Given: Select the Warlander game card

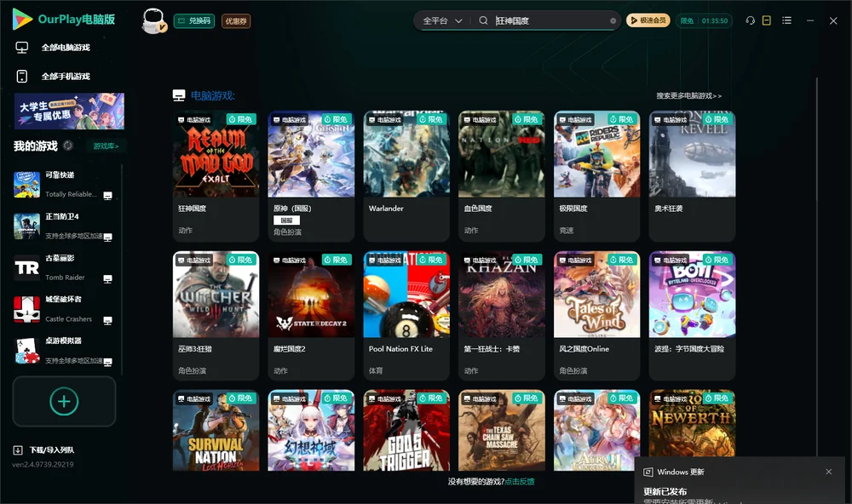Looking at the screenshot, I should tap(406, 176).
